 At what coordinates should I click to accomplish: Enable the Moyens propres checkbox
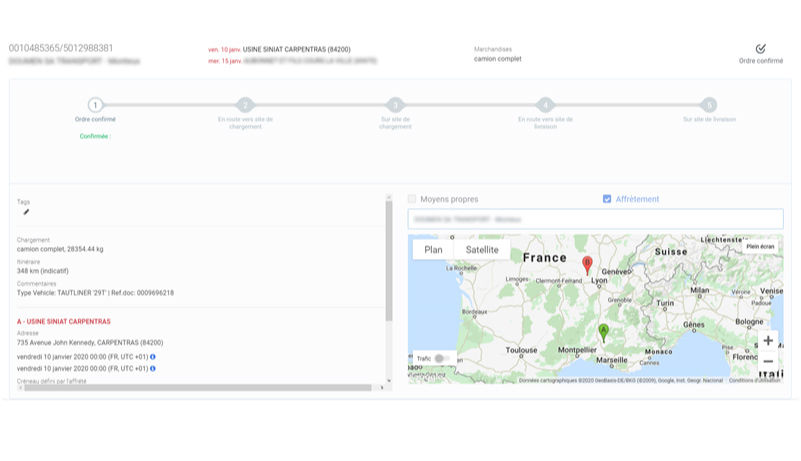[x=412, y=199]
